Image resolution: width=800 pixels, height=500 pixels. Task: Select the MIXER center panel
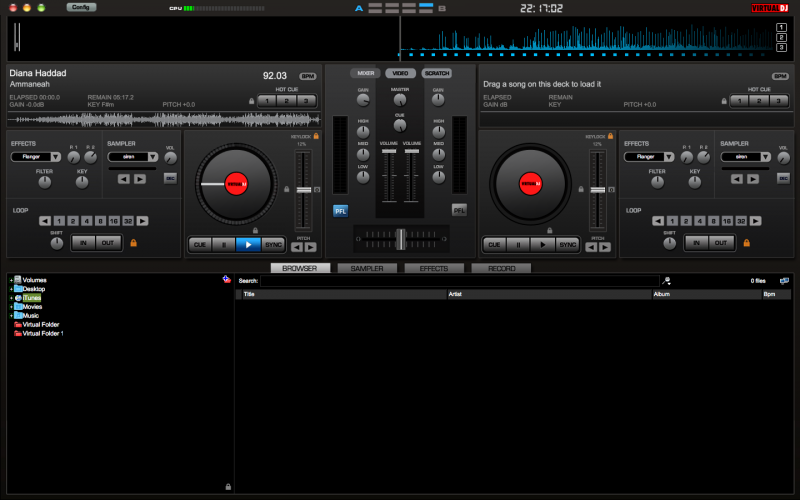click(x=365, y=73)
